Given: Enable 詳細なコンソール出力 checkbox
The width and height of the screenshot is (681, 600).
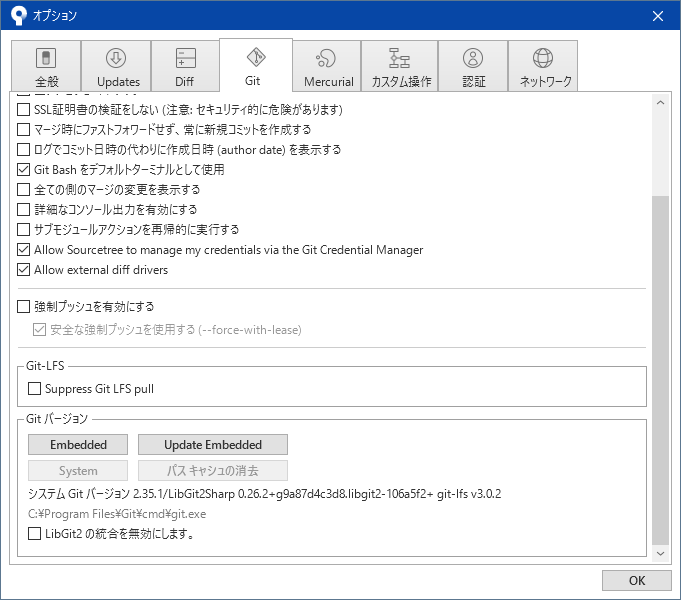Looking at the screenshot, I should [23, 209].
